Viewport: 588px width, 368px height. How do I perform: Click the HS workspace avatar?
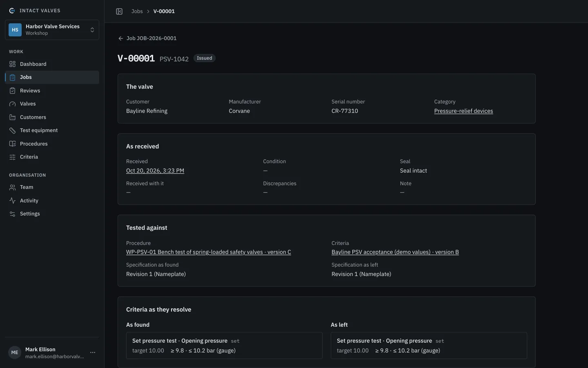point(15,30)
